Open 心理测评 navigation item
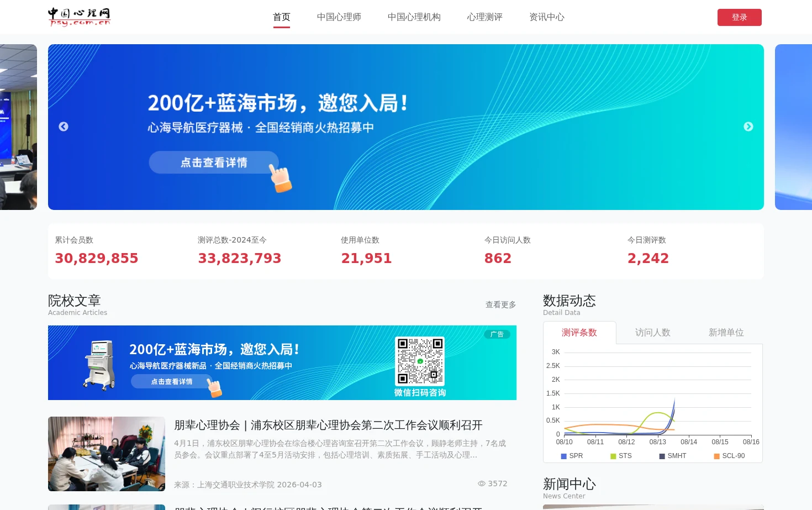812x510 pixels. point(485,17)
